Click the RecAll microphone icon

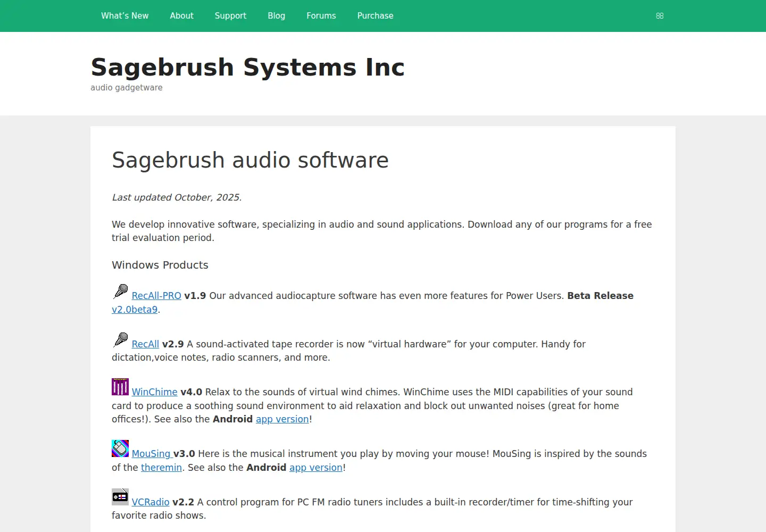click(120, 339)
